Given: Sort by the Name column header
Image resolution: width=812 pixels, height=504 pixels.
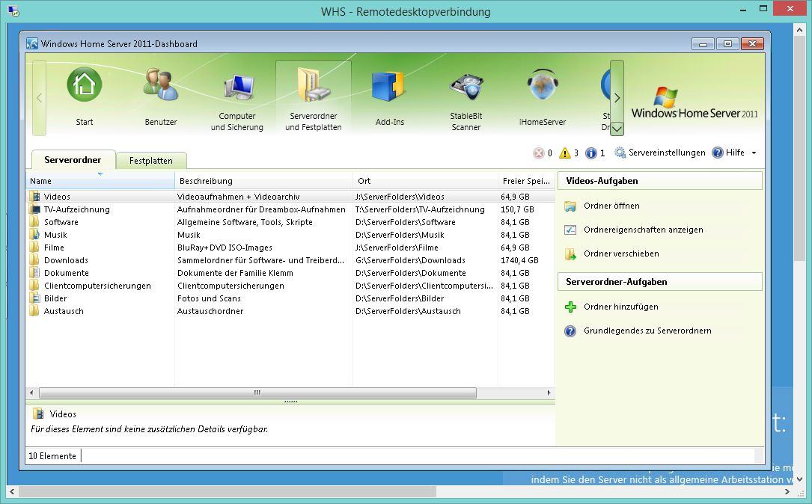Looking at the screenshot, I should pos(100,181).
